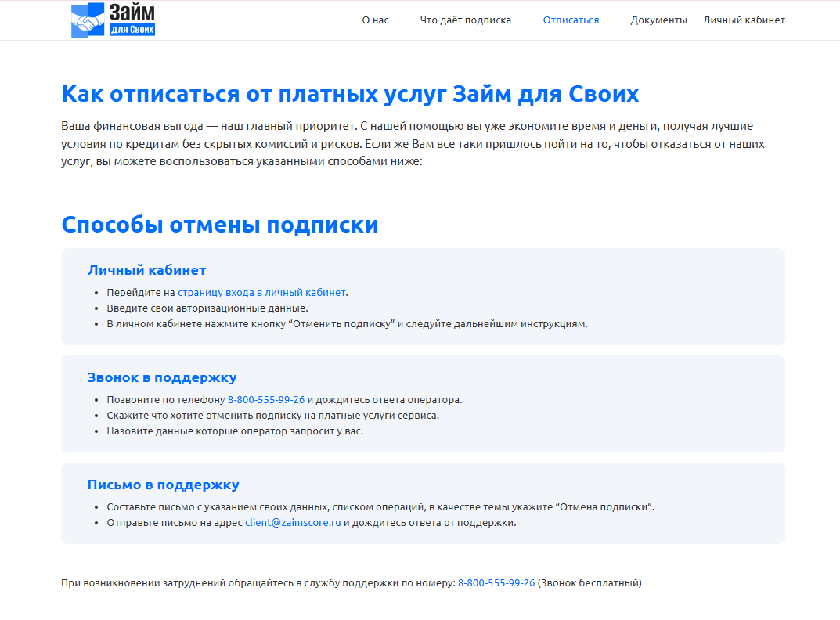Click the intro paragraph starting Ваша финансовая выгода
Image resolution: width=840 pixels, height=620 pixels.
413,143
